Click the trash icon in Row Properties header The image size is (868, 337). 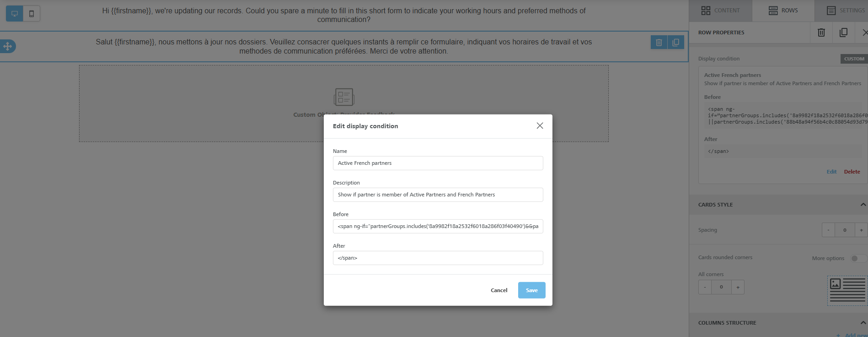point(821,32)
